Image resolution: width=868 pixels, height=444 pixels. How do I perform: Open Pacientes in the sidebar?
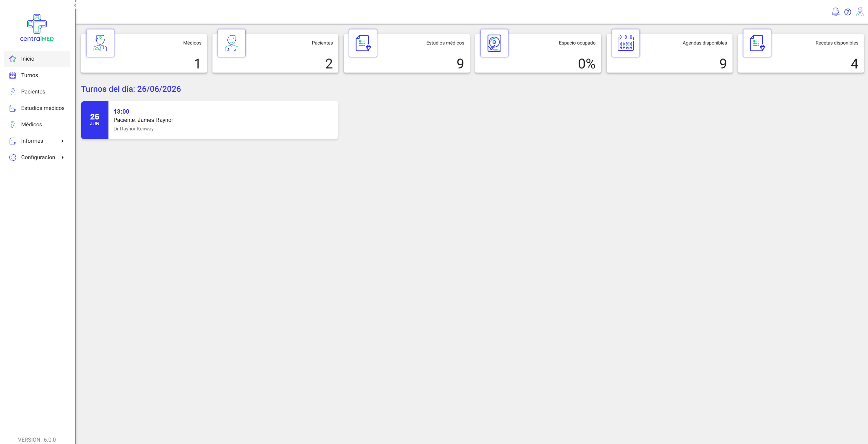37,92
